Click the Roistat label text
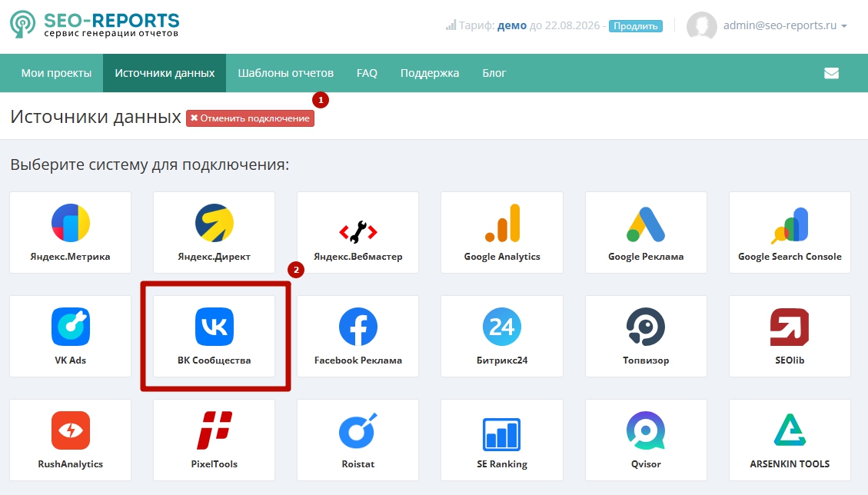Viewport: 868px width, 495px height. pyautogui.click(x=358, y=464)
